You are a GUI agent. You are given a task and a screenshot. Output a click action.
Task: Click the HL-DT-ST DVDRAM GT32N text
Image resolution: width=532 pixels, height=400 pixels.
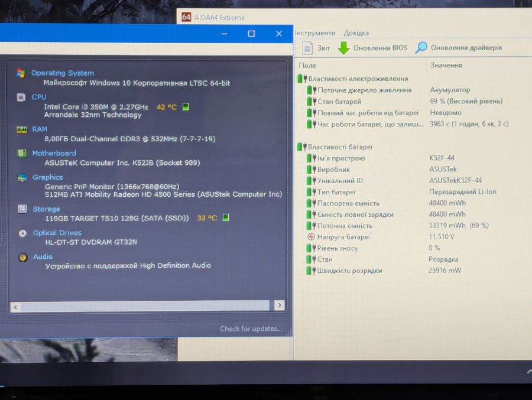click(91, 242)
